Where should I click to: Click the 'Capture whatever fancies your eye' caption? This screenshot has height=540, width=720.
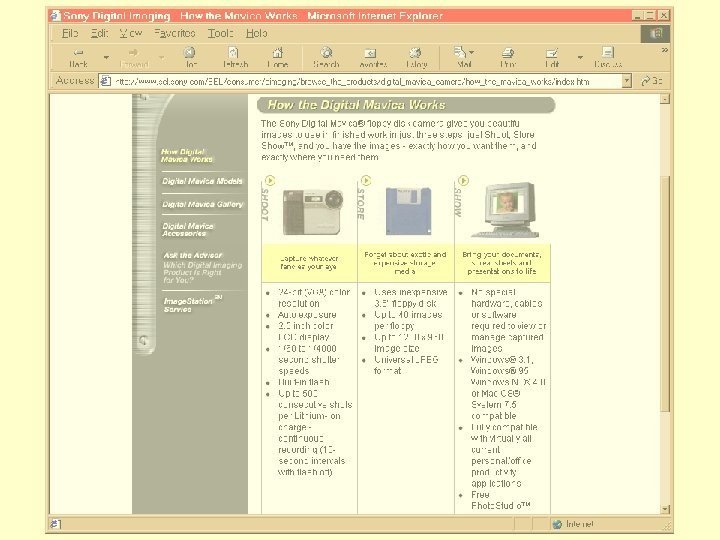[309, 262]
